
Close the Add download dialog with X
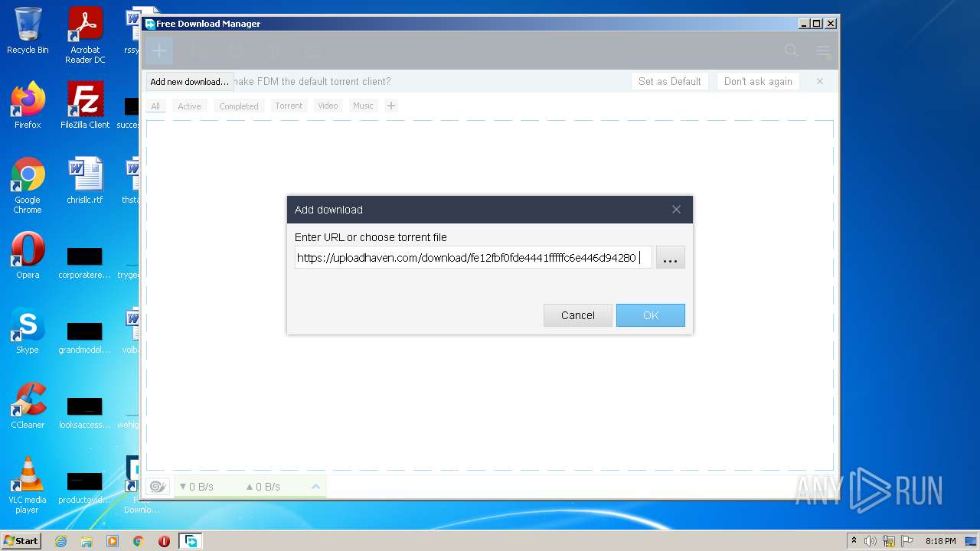coord(676,210)
